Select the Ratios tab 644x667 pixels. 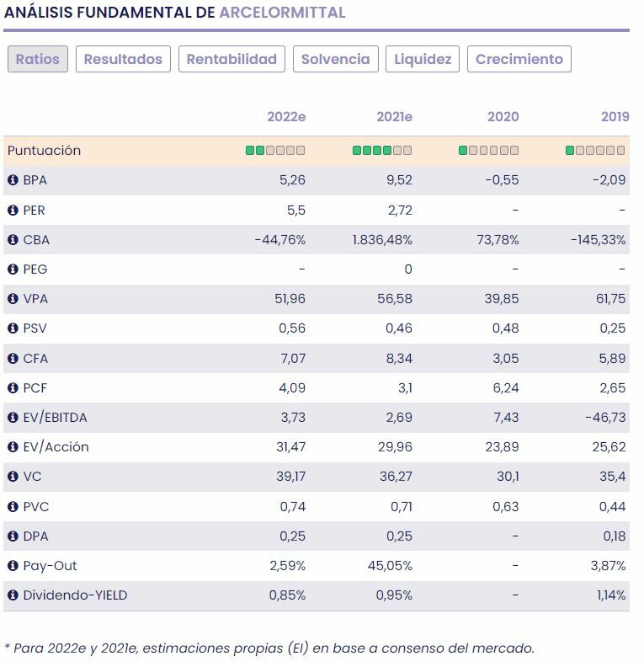tap(38, 59)
